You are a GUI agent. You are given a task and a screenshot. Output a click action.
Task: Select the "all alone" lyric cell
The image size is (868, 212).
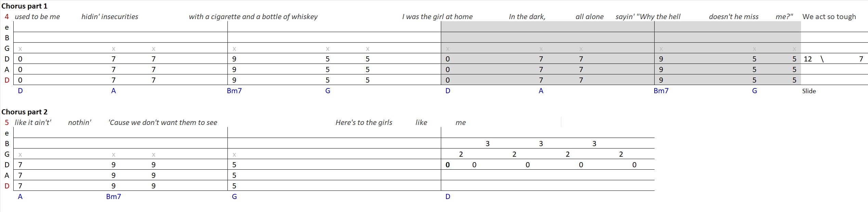point(590,17)
